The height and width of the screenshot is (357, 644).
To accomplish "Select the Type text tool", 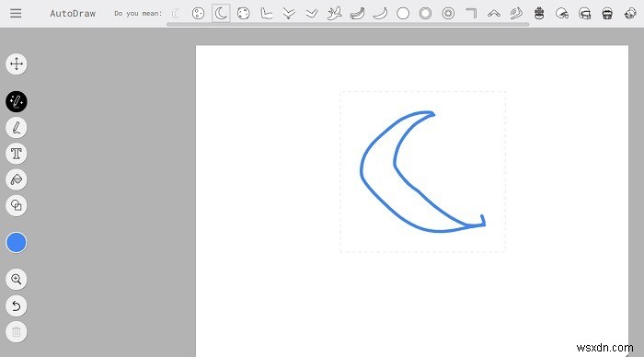I will pyautogui.click(x=17, y=154).
